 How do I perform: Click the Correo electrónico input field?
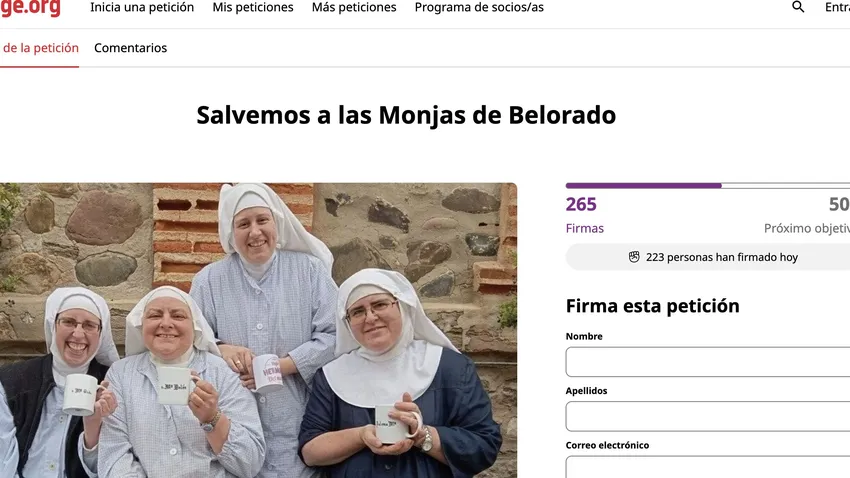pyautogui.click(x=707, y=467)
